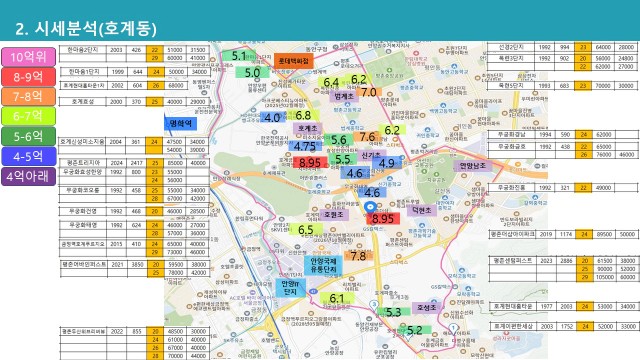Select the 무궁화건영 table cell
Viewport: 640px width, 360px height.
83,211
